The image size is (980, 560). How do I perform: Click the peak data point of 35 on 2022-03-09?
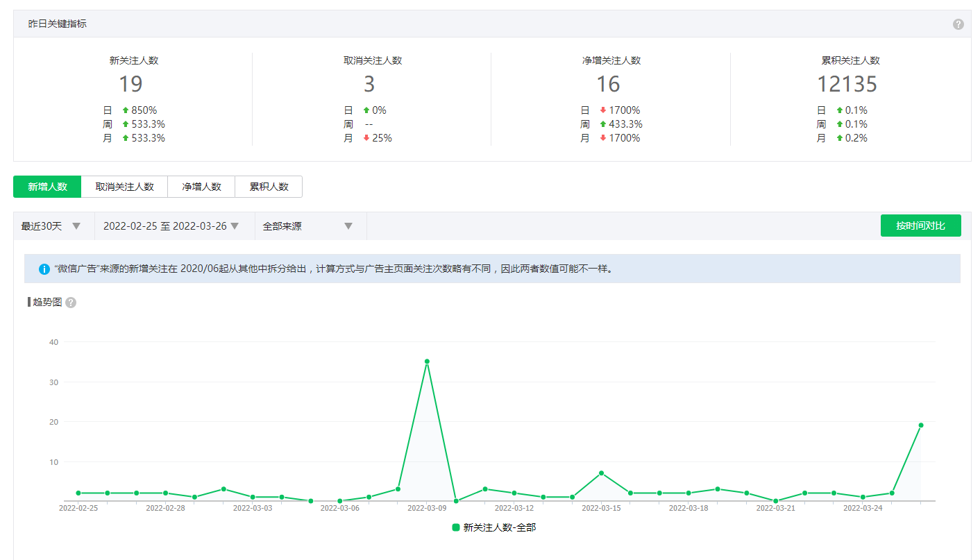427,362
